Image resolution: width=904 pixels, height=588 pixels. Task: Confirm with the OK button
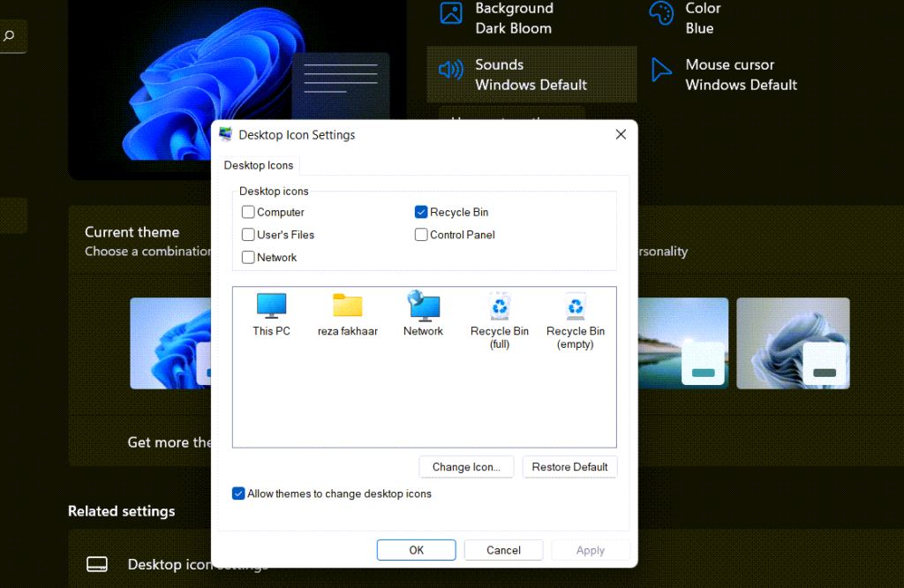[417, 550]
